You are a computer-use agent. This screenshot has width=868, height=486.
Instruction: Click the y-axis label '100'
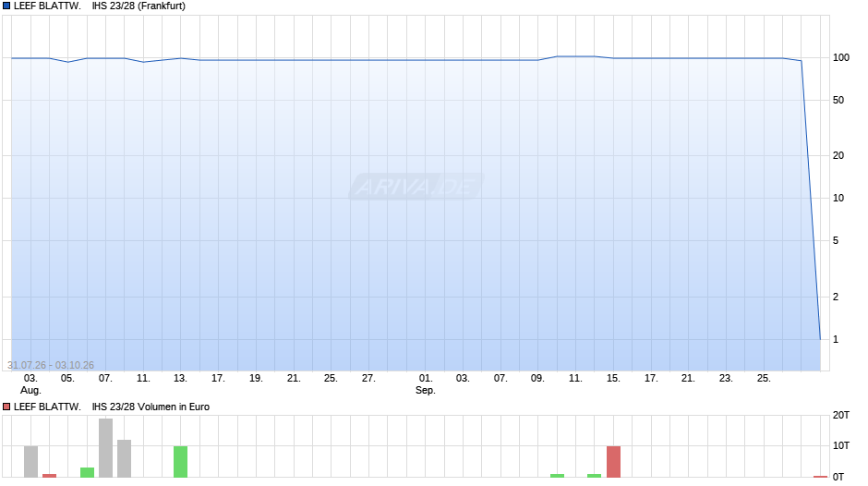tap(841, 57)
